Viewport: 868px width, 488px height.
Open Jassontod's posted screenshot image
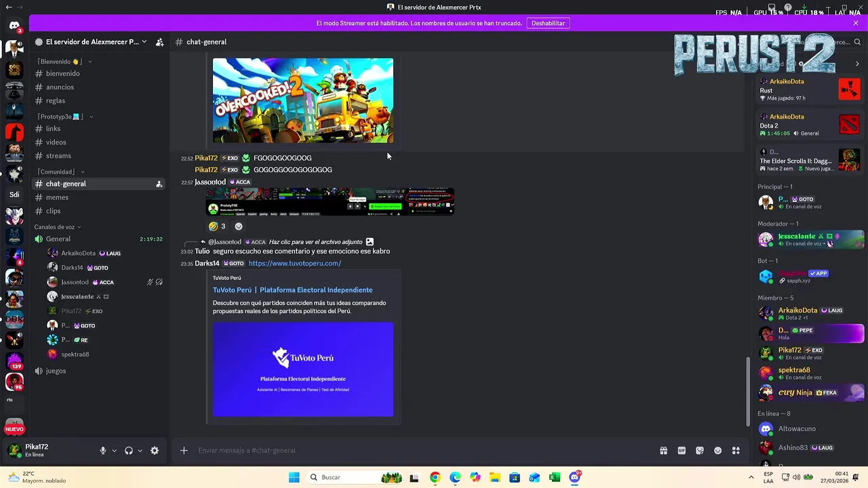coord(330,202)
